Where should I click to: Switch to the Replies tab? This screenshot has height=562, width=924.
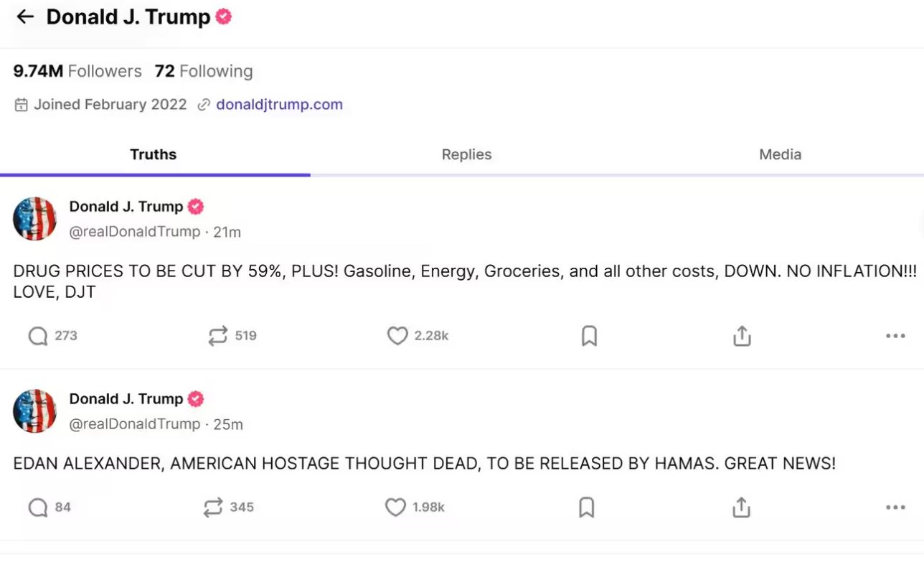click(x=466, y=154)
